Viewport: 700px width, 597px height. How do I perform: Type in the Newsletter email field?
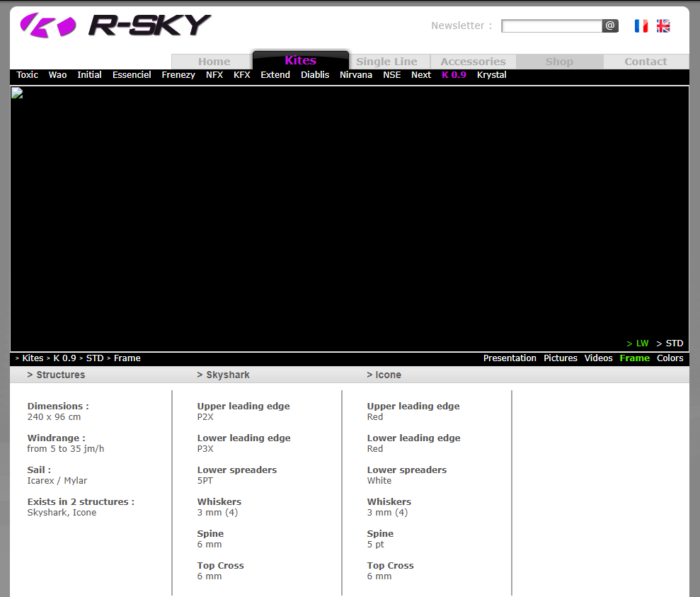[551, 26]
